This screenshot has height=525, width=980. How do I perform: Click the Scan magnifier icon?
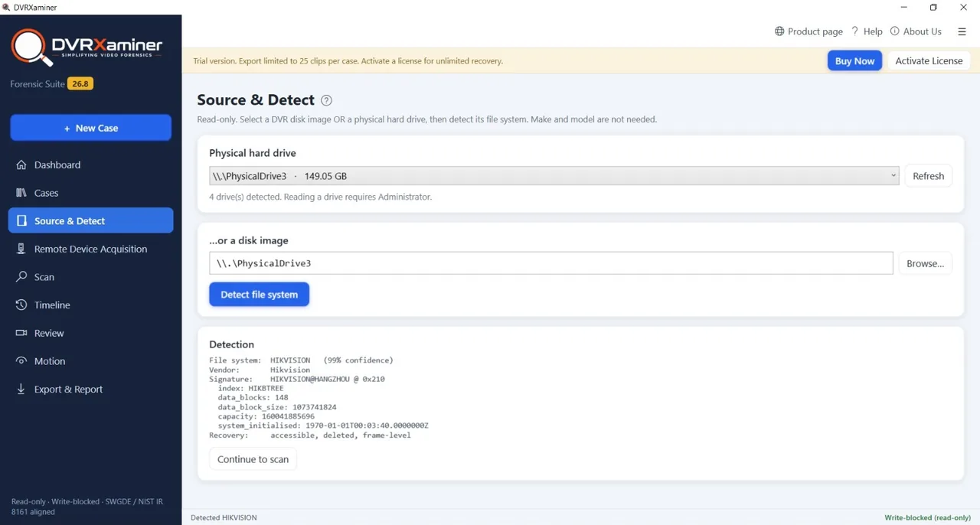21,277
